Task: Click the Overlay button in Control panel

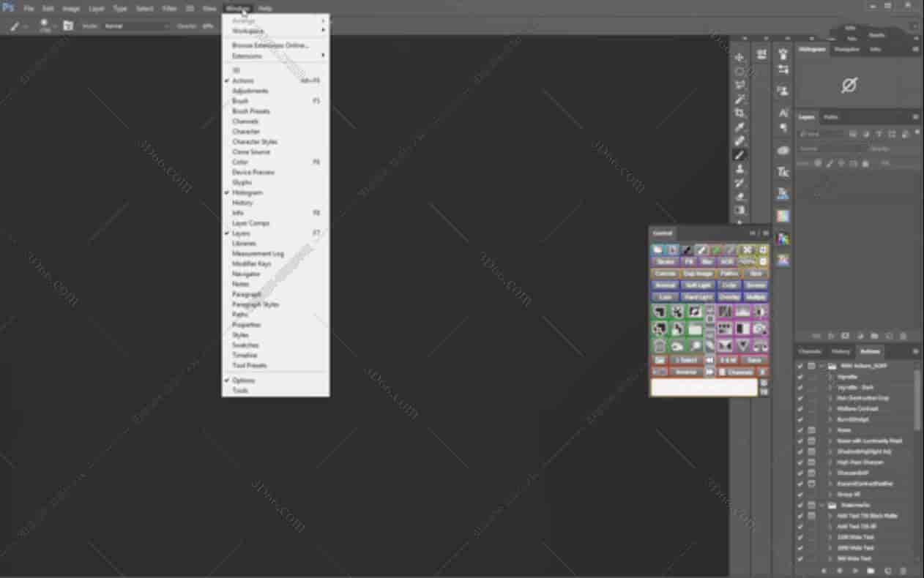Action: [x=729, y=298]
